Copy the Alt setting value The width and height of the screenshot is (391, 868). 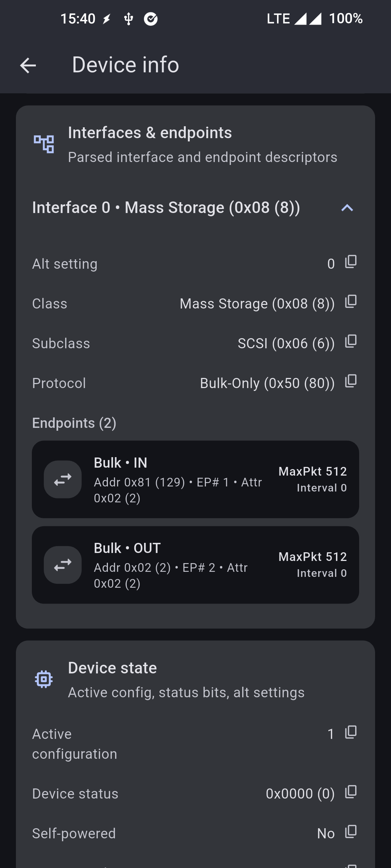click(351, 262)
